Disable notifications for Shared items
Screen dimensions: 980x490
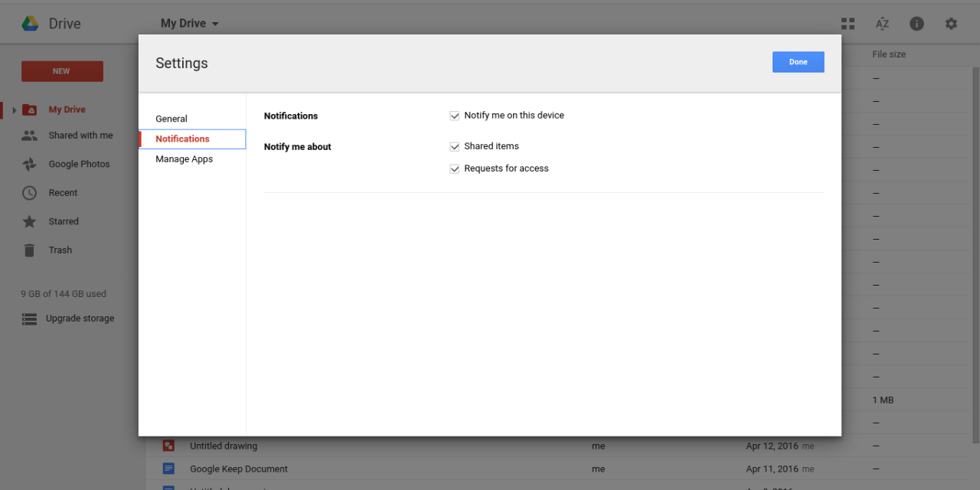coord(455,145)
